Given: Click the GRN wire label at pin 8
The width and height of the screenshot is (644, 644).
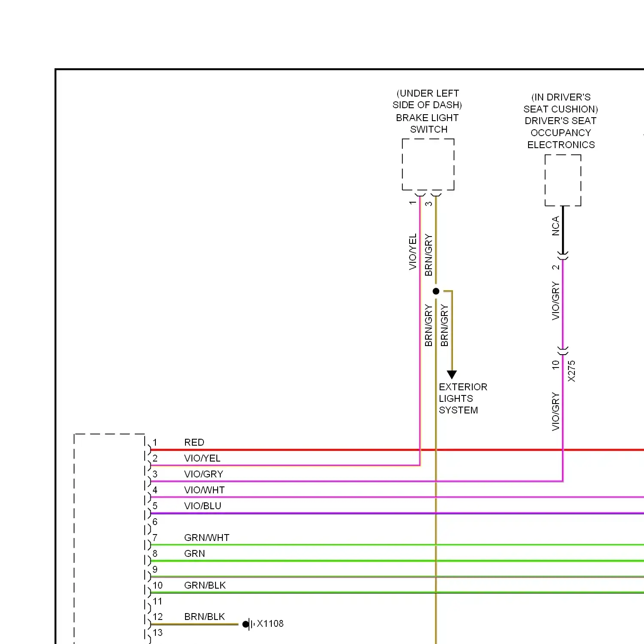Looking at the screenshot, I should (x=194, y=553).
